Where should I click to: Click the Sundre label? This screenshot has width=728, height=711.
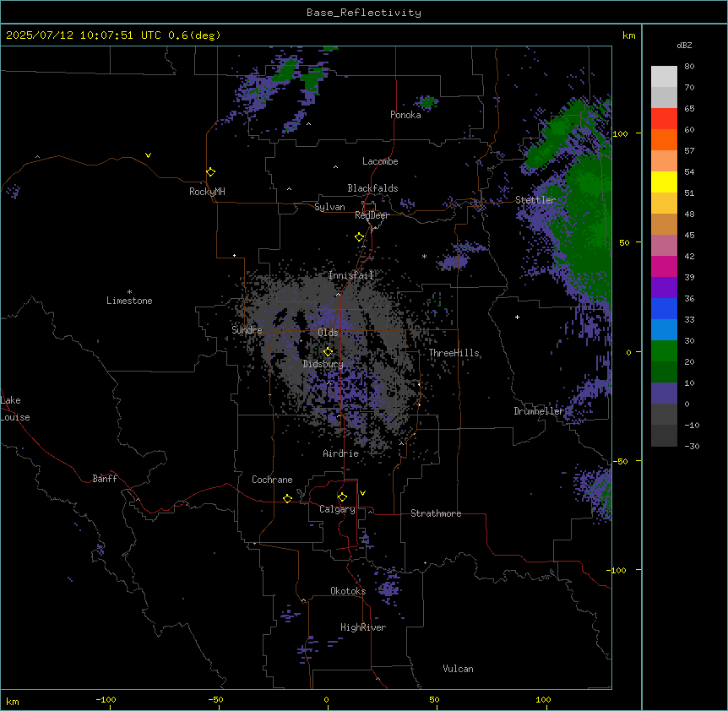(x=247, y=330)
